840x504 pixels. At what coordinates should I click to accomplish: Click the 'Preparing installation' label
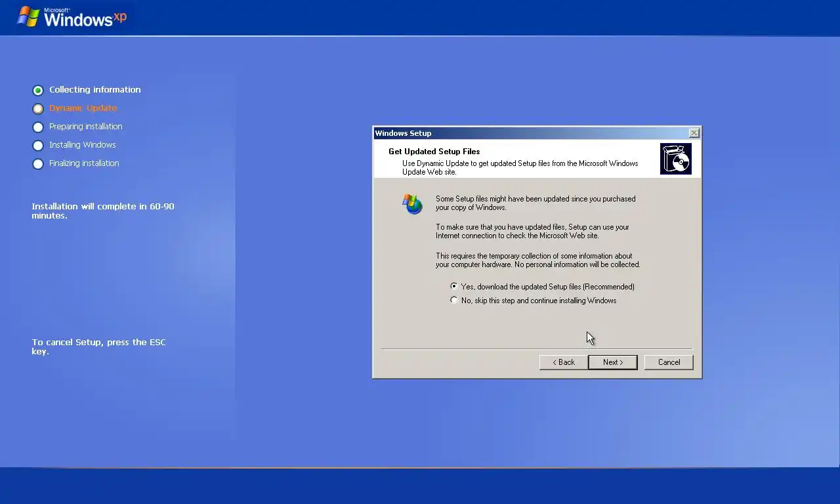86,127
